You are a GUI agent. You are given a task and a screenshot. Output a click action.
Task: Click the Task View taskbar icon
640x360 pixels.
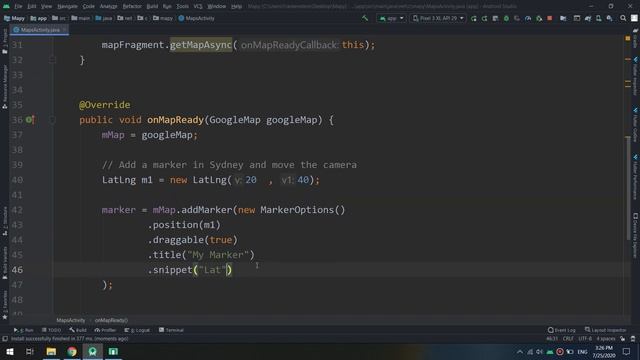pos(30,351)
